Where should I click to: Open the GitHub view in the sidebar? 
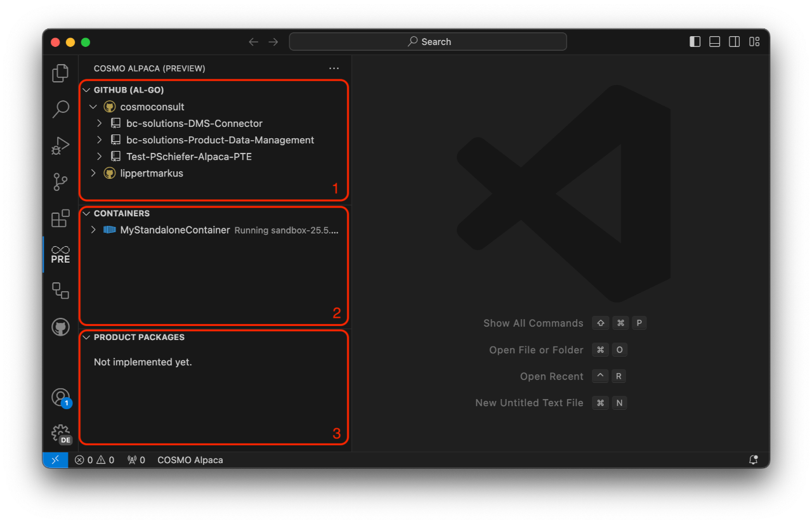[x=60, y=327]
